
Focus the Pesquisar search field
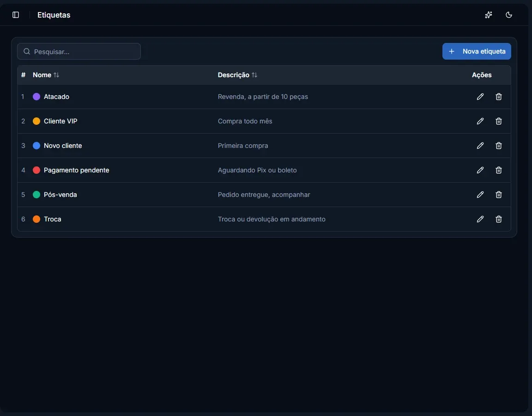coord(79,51)
